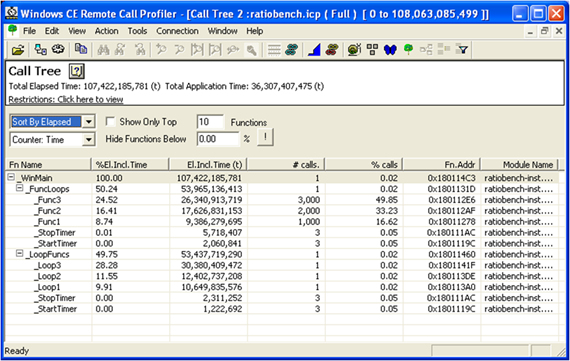Image resolution: width=570 pixels, height=361 pixels.
Task: Click the % calls column header
Action: pos(364,165)
